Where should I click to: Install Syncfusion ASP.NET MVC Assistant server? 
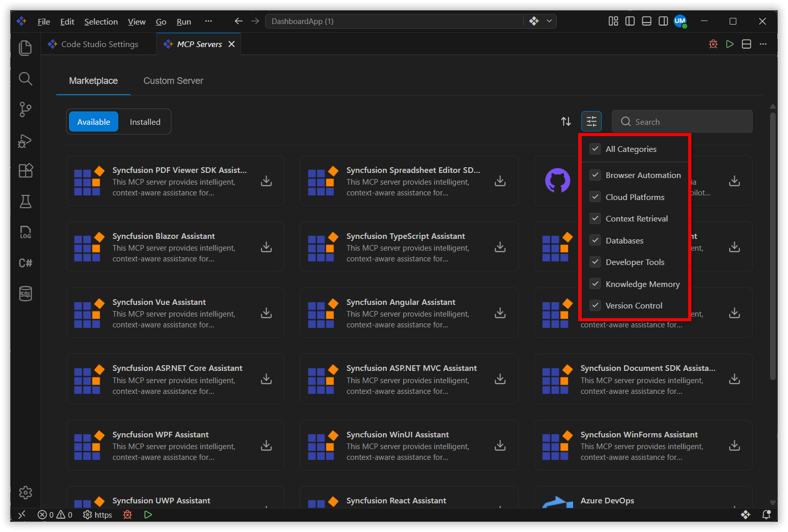tap(500, 379)
